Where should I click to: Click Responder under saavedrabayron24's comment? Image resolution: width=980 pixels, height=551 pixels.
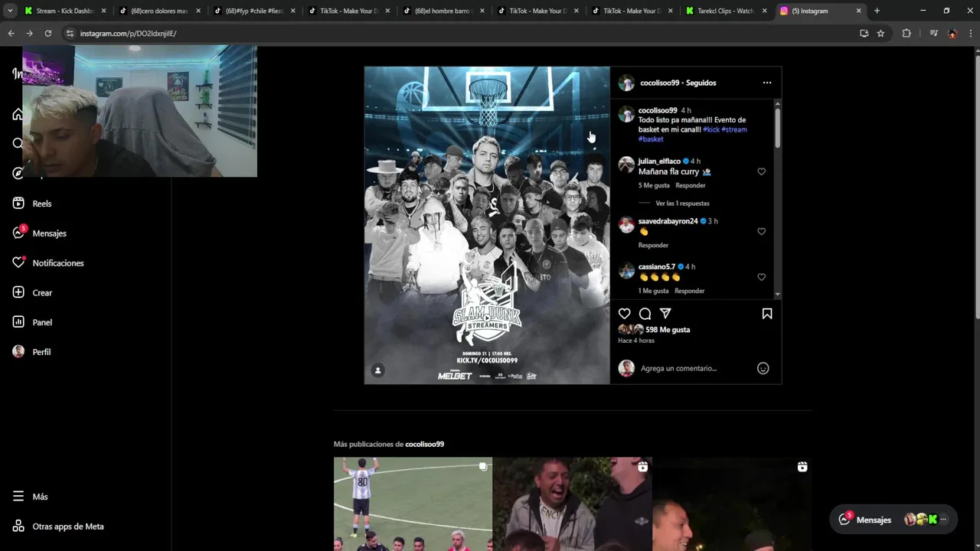[653, 245]
